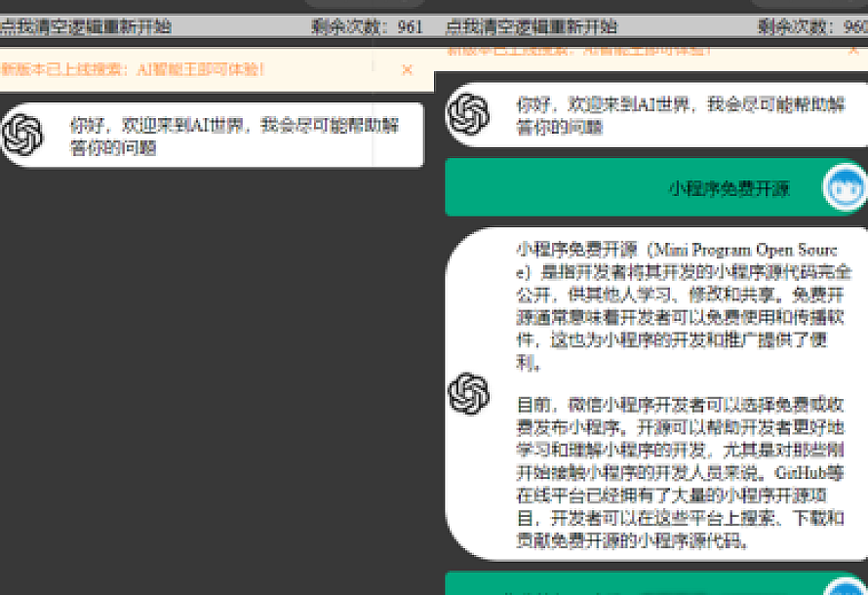Dismiss the left orange new-version banner with X

pos(408,69)
